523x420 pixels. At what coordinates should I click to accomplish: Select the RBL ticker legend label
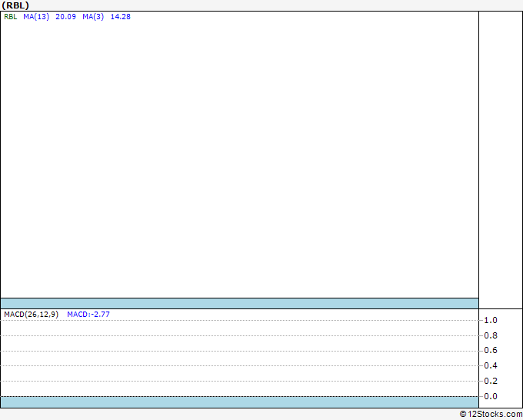[x=10, y=17]
